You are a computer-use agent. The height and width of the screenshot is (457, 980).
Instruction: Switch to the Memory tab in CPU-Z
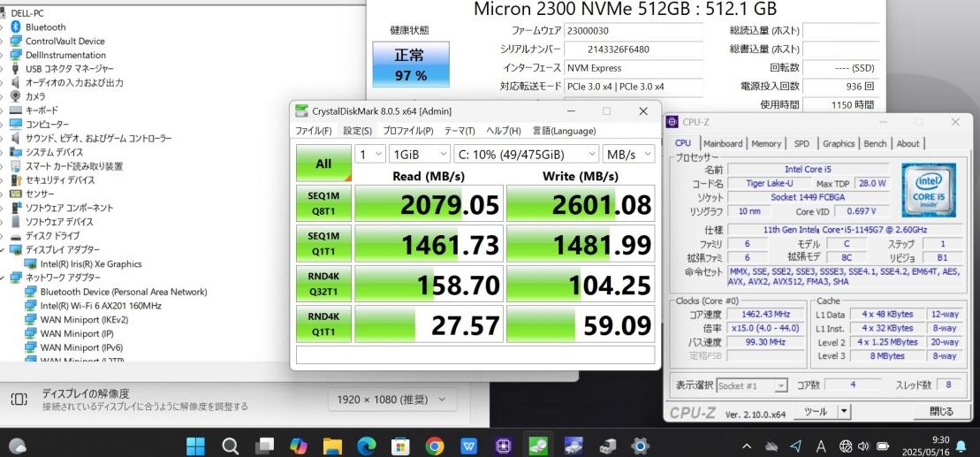[x=766, y=143]
